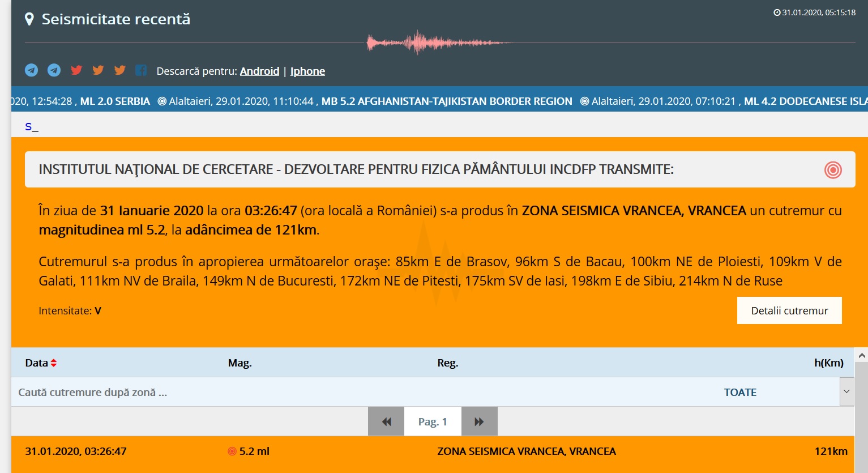Click the red target icon in alert header
Screen dimensions: 868x473
coord(833,170)
